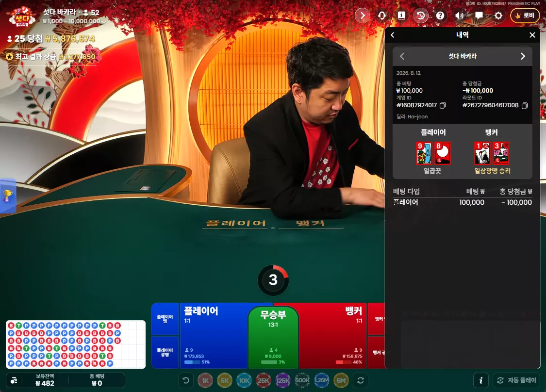
Task: Click the 일곱끗 result label
Action: pos(432,171)
